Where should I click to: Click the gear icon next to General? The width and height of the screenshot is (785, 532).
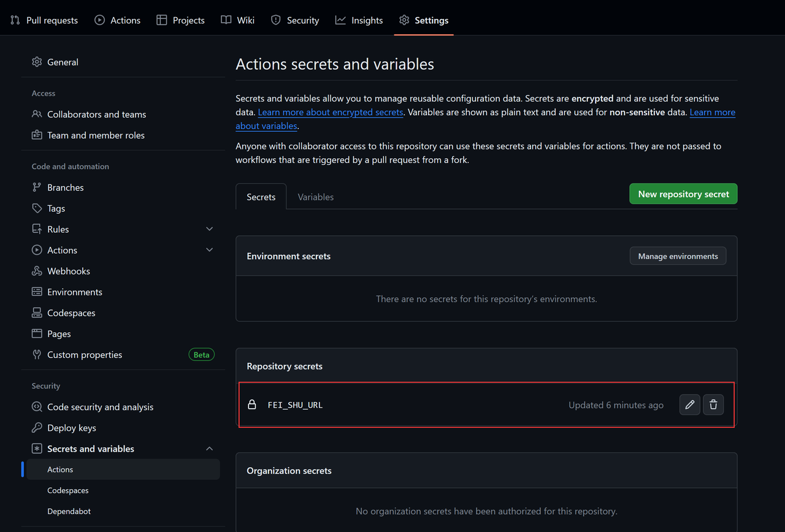point(37,62)
